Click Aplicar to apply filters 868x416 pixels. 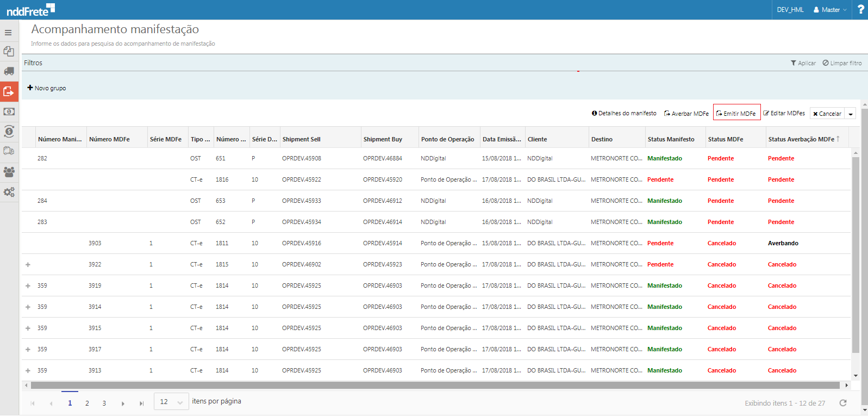tap(803, 63)
